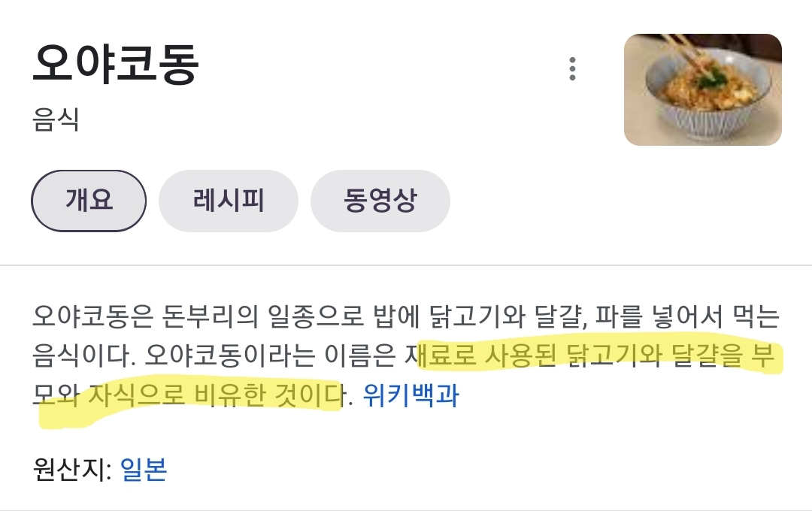Switch to the 레시피 tab
812x511 pixels.
click(229, 201)
